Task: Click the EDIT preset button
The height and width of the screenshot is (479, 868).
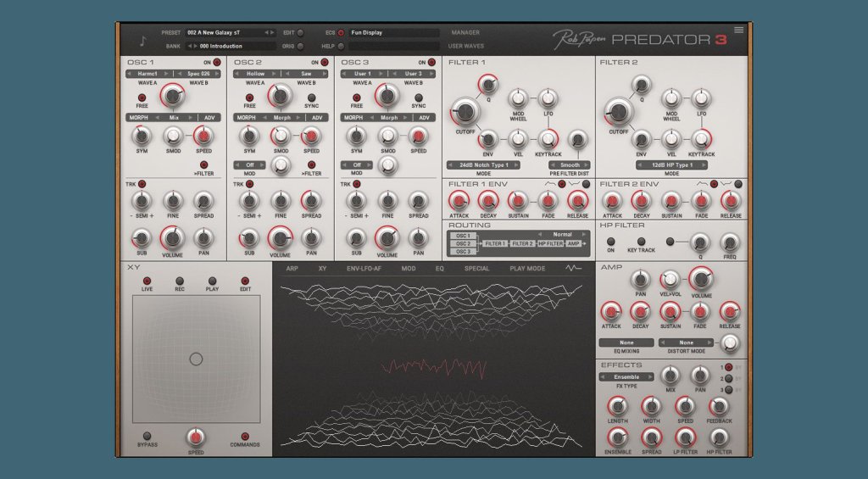Action: [x=300, y=33]
